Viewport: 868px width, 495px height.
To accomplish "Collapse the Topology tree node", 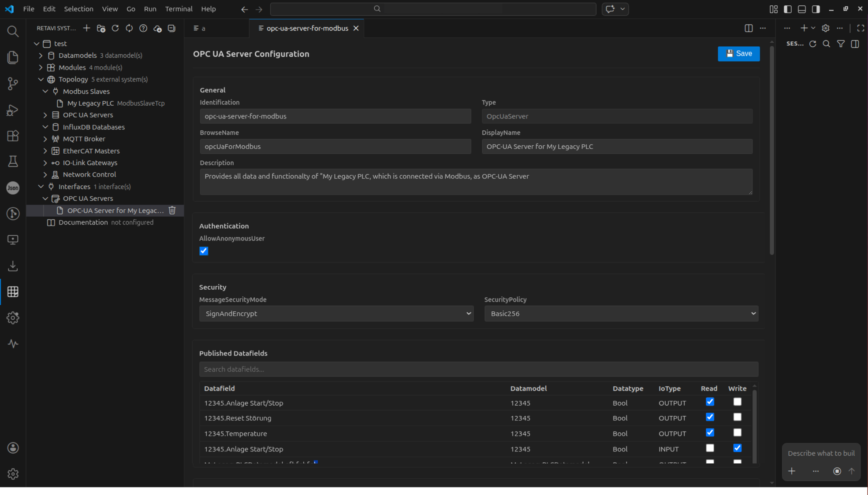I will pos(41,79).
